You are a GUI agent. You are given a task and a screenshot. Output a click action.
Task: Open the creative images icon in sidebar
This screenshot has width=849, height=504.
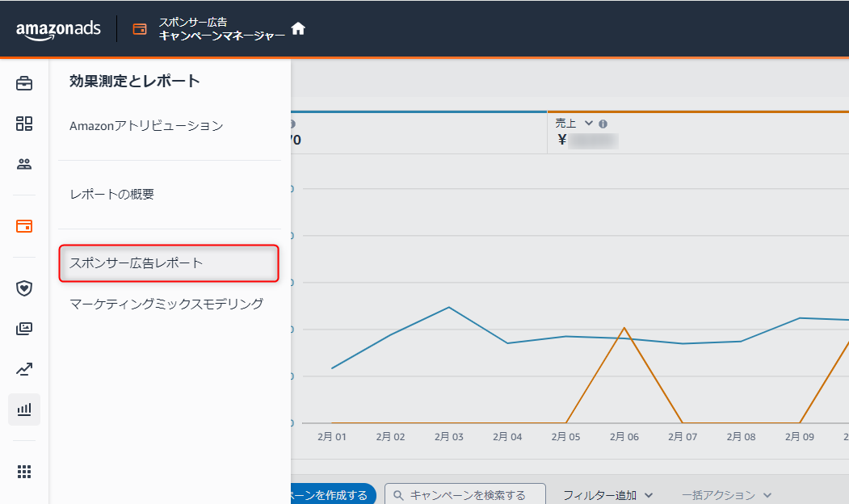23,329
